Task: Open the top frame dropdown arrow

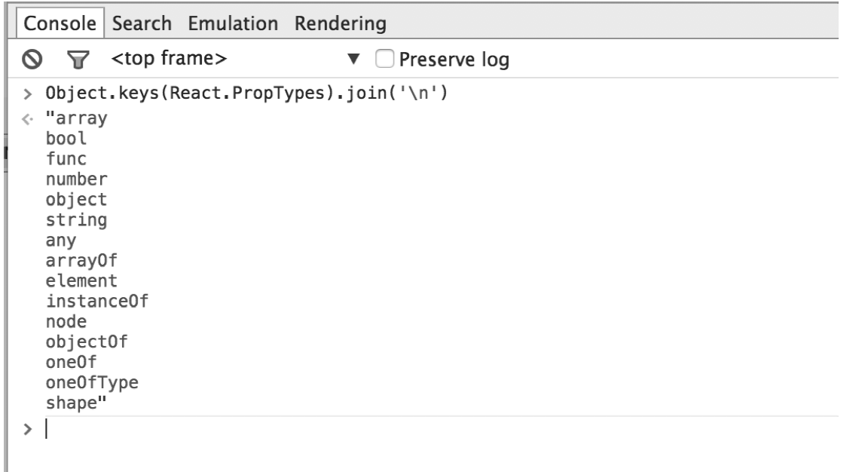Action: point(353,59)
